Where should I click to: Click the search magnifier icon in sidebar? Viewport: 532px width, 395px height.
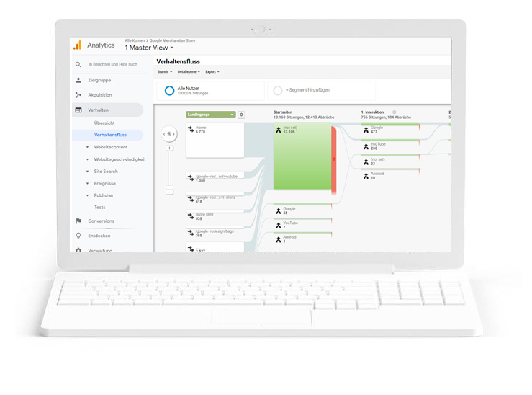tap(78, 64)
